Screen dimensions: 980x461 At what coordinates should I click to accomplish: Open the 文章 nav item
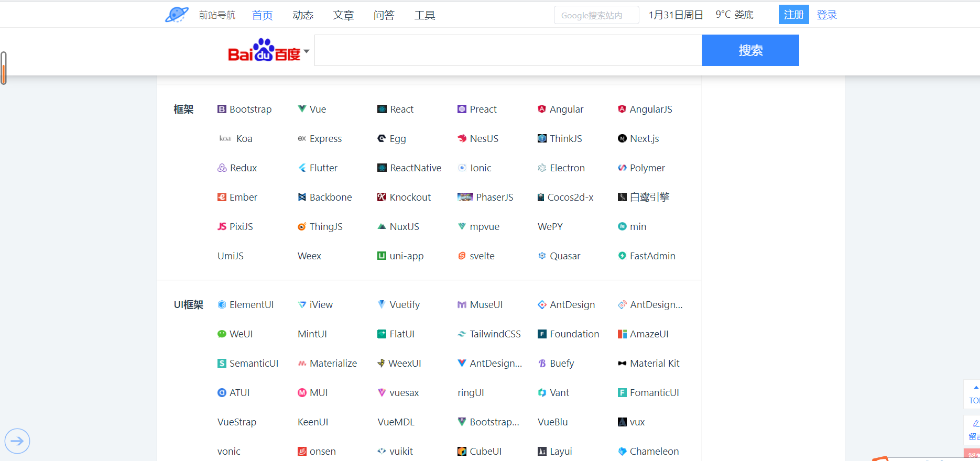pos(343,15)
